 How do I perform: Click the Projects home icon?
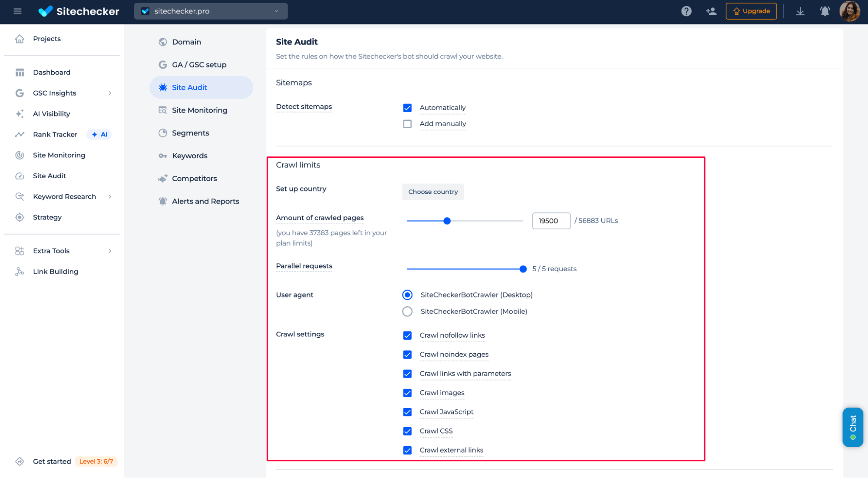tap(20, 39)
